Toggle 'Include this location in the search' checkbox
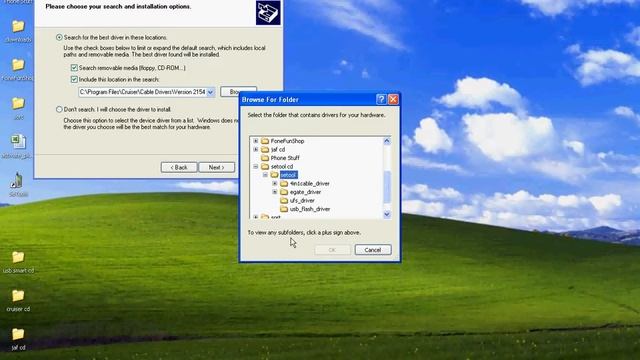 point(74,79)
